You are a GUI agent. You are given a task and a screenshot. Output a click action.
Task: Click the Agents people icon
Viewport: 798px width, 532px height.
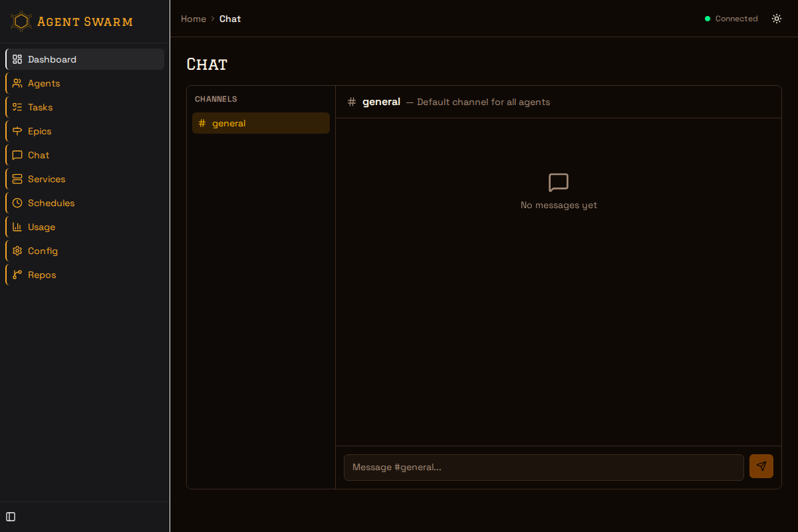pyautogui.click(x=17, y=83)
